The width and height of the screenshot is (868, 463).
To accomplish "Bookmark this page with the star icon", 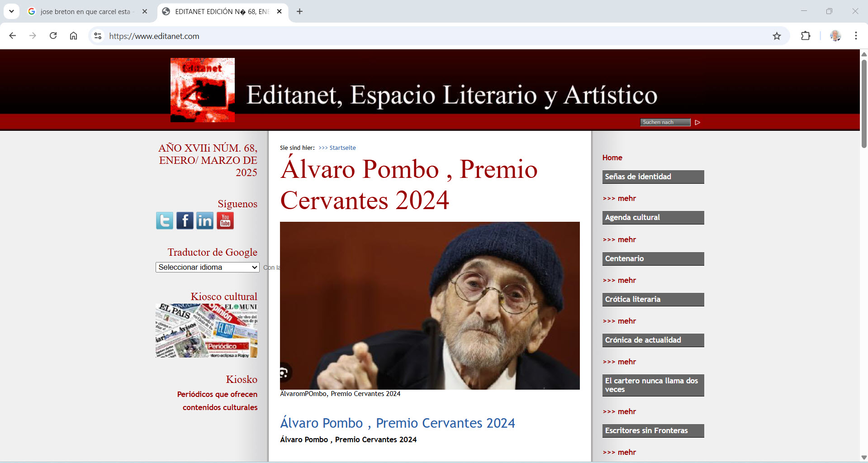I will click(777, 36).
